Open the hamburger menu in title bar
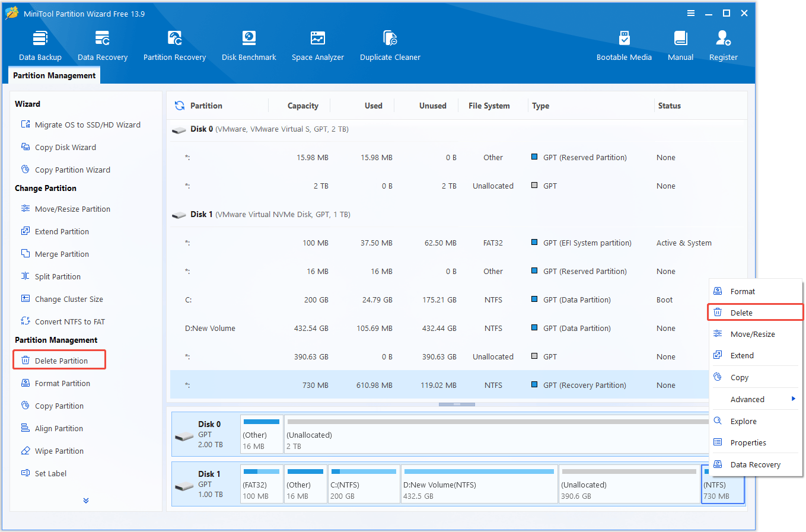The height and width of the screenshot is (532, 806). click(691, 13)
